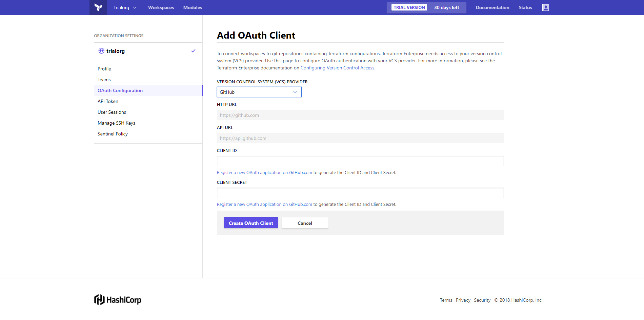Viewport: 644px width, 320px height.
Task: Click the TRIAL VERSION badge
Action: pos(409,7)
